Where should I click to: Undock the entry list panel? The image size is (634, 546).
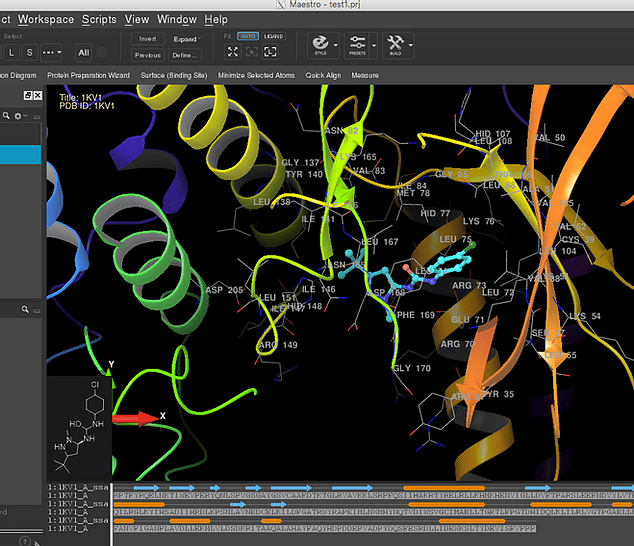point(27,96)
